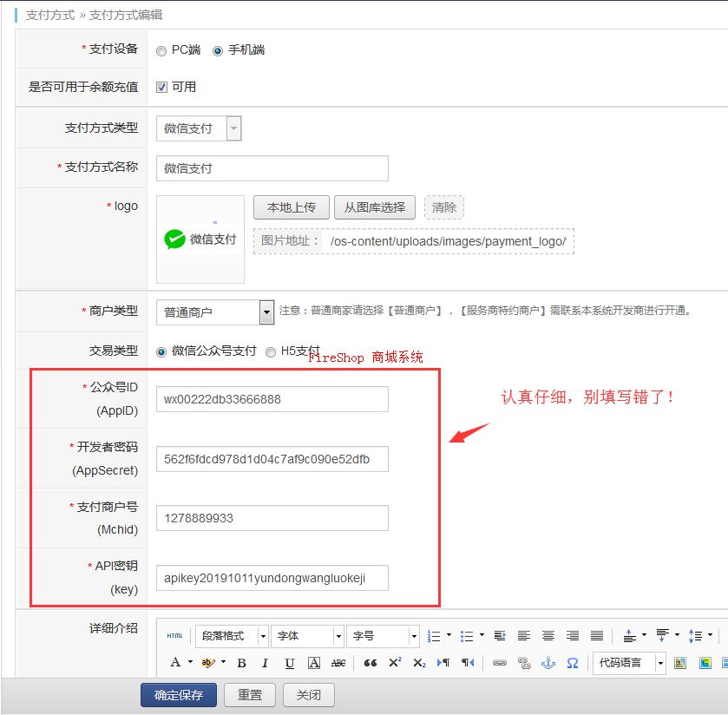
Task: Click the highlight background color icon
Action: tap(208, 663)
